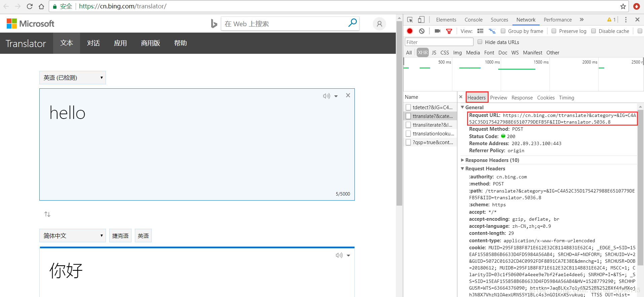Screen dimensions: 644x297
Task: Select waterfall overview view icon
Action: coord(492,31)
